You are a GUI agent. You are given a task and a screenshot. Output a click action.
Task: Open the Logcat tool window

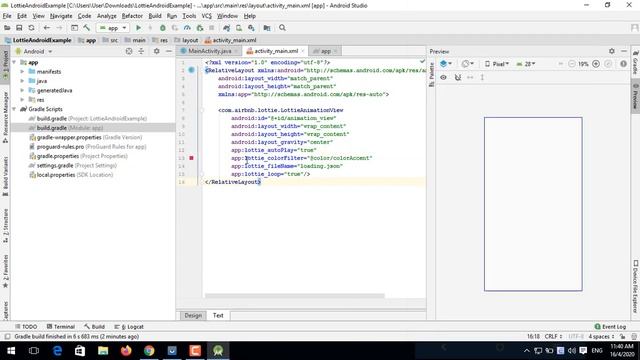[129, 327]
